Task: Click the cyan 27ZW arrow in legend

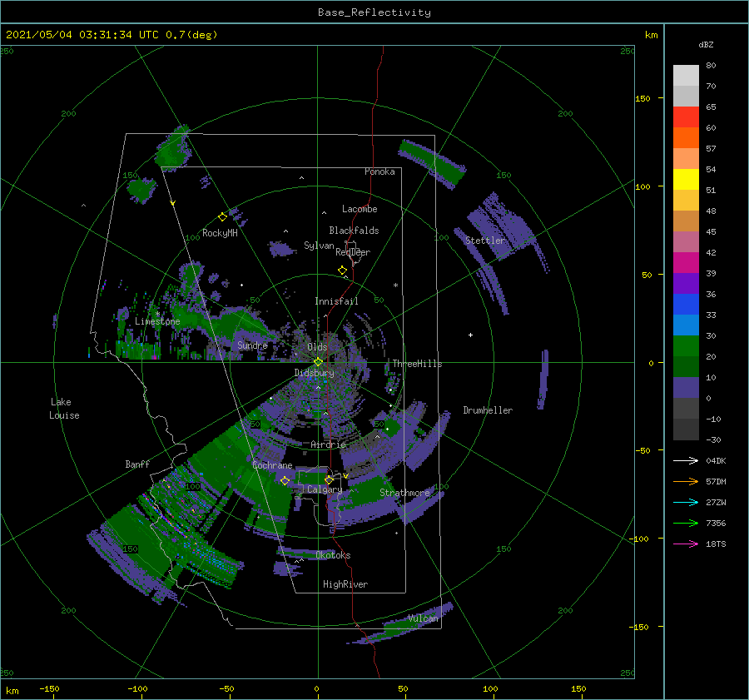Action: tap(686, 502)
